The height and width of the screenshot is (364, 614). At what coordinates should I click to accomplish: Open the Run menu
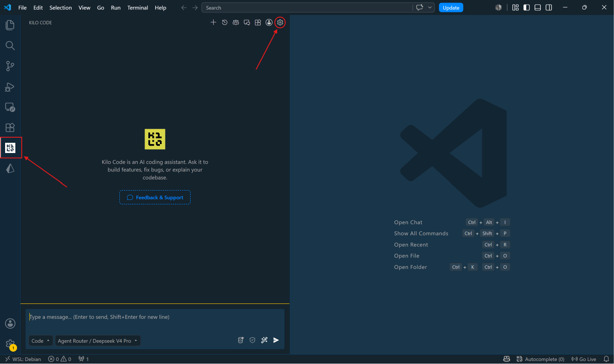(x=116, y=8)
